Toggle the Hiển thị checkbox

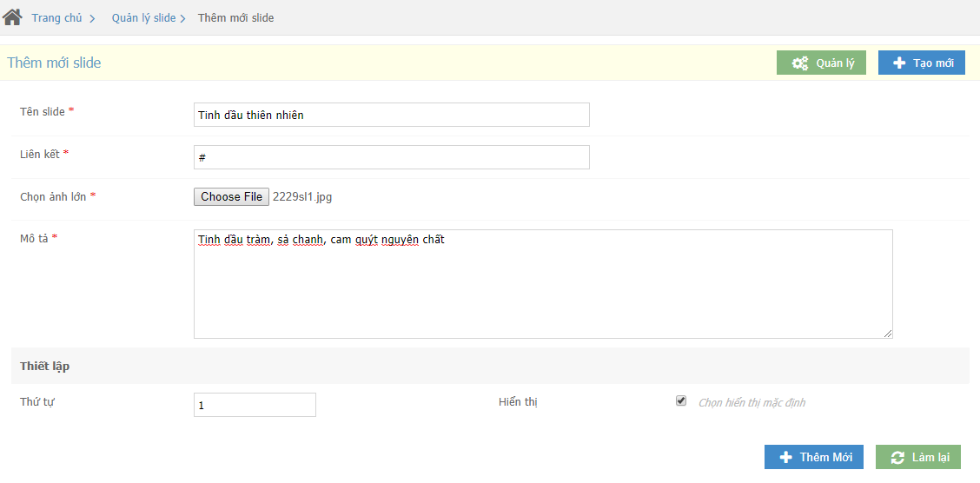pyautogui.click(x=681, y=400)
